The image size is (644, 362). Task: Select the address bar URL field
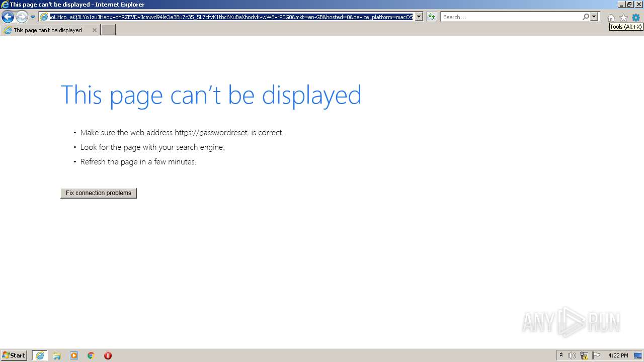tap(231, 17)
